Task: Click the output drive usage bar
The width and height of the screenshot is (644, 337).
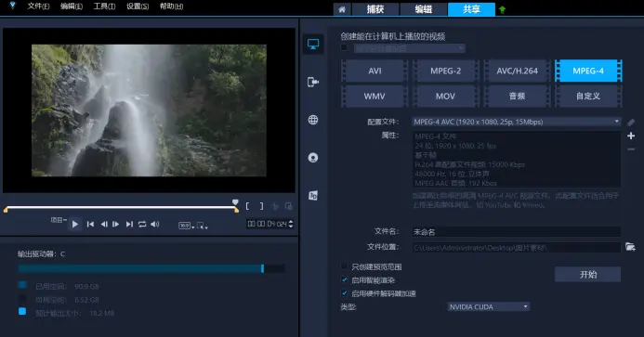Action: pos(151,268)
